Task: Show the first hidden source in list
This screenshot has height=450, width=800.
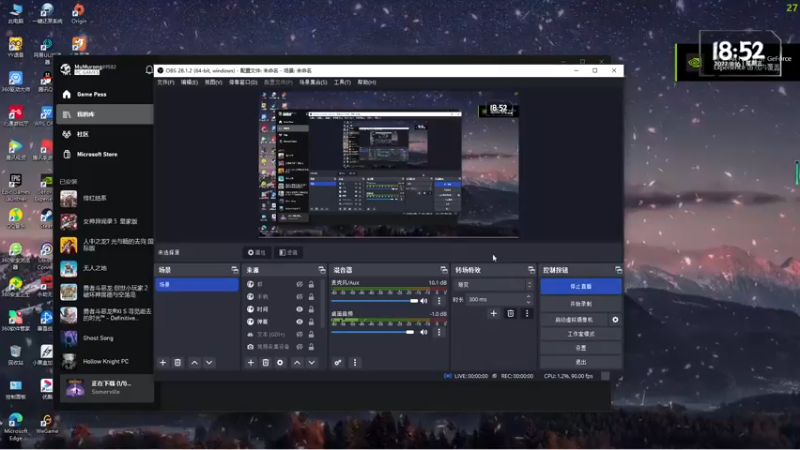Action: [299, 284]
